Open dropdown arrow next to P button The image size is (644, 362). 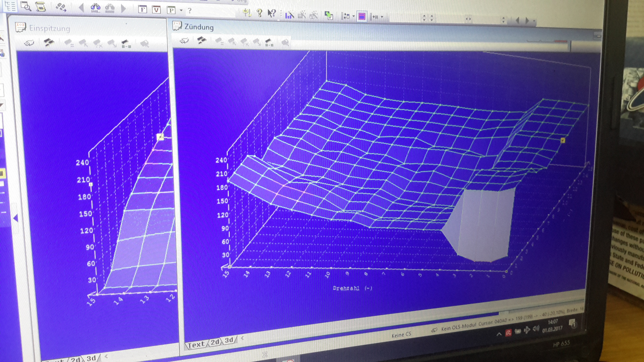[x=181, y=10]
